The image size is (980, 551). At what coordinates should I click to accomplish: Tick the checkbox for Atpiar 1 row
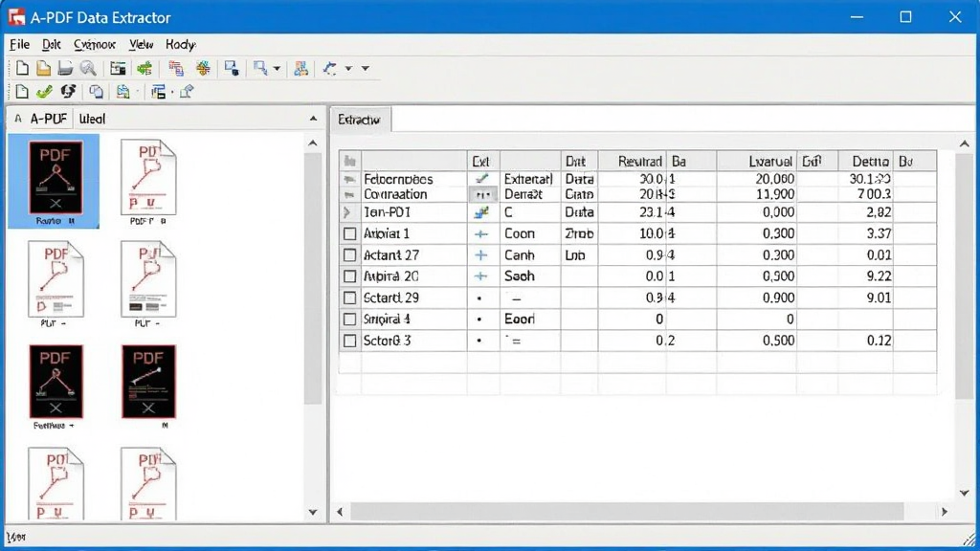350,233
